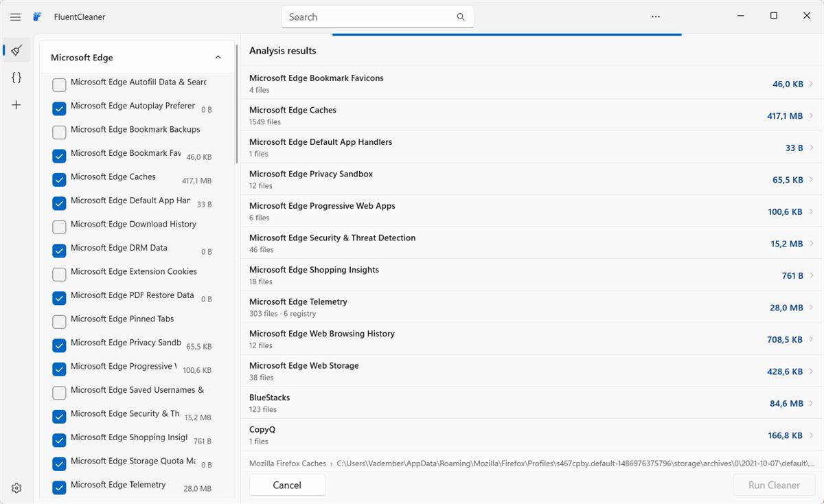This screenshot has width=824, height=504.
Task: Expand Microsoft Edge Telemetry result chevron
Action: click(x=811, y=308)
